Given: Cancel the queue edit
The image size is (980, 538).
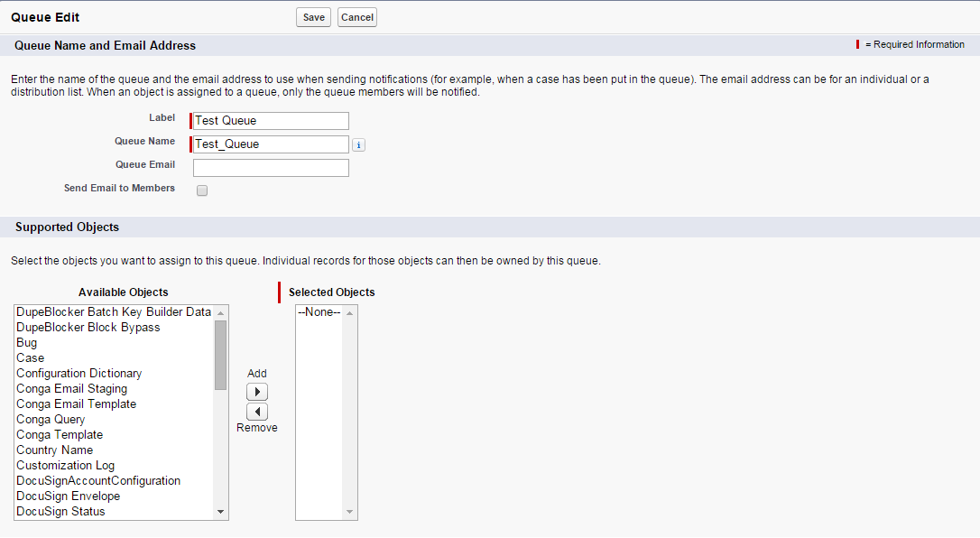Looking at the screenshot, I should tap(357, 17).
